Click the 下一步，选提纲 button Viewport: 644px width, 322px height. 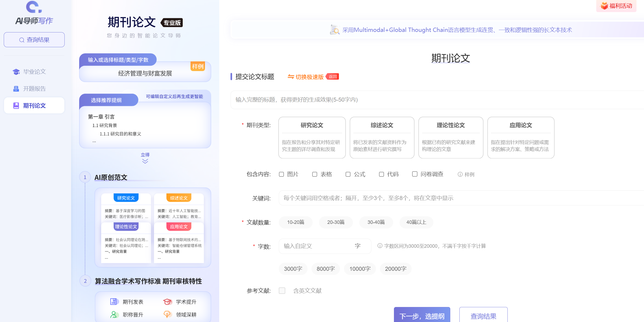pyautogui.click(x=422, y=316)
